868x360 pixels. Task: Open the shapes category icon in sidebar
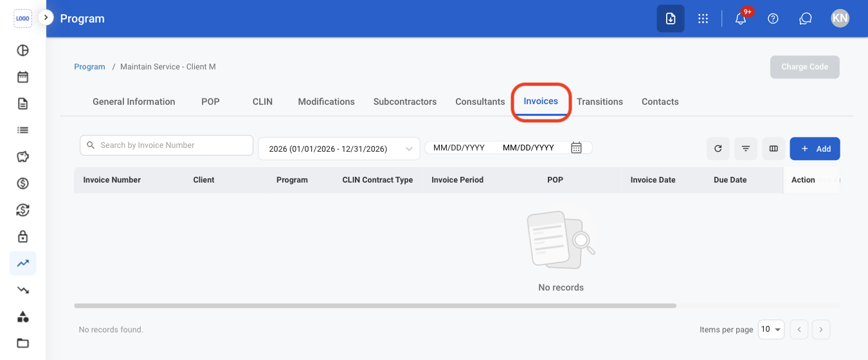(x=23, y=316)
